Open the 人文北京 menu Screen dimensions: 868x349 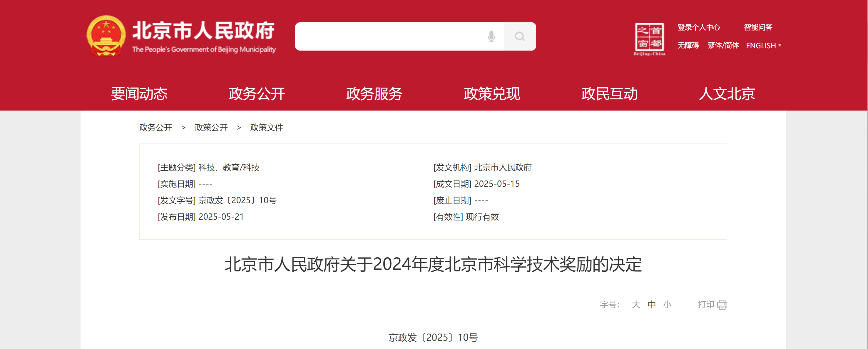(727, 94)
